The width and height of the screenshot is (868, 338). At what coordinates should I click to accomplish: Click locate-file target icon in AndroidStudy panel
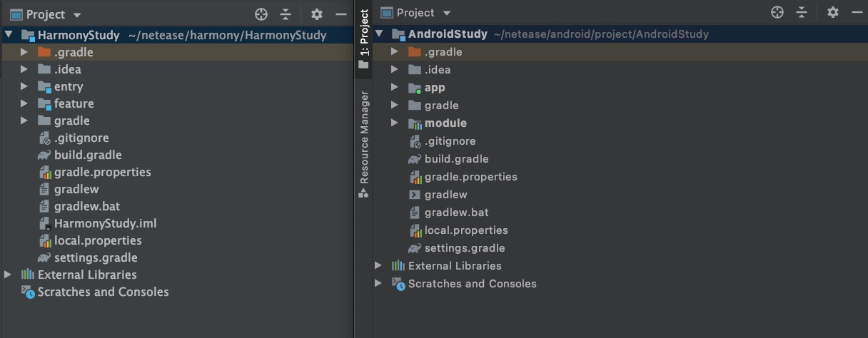[x=777, y=12]
